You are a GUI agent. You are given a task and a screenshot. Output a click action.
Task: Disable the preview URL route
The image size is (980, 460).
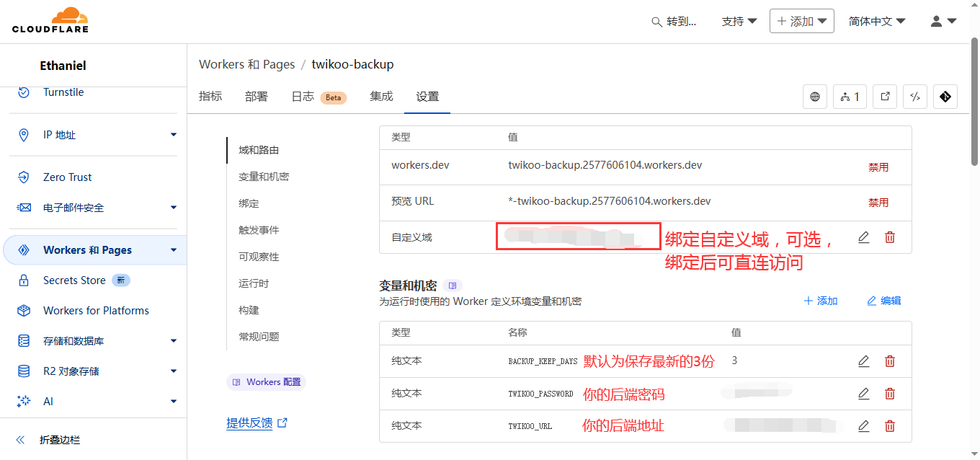click(878, 203)
